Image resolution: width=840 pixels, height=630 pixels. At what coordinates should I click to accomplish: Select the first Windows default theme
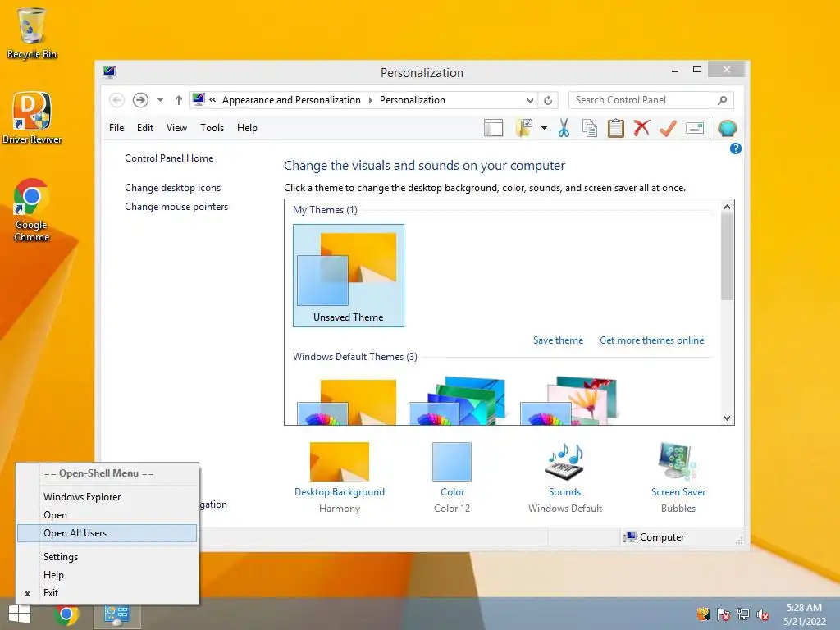(x=348, y=400)
